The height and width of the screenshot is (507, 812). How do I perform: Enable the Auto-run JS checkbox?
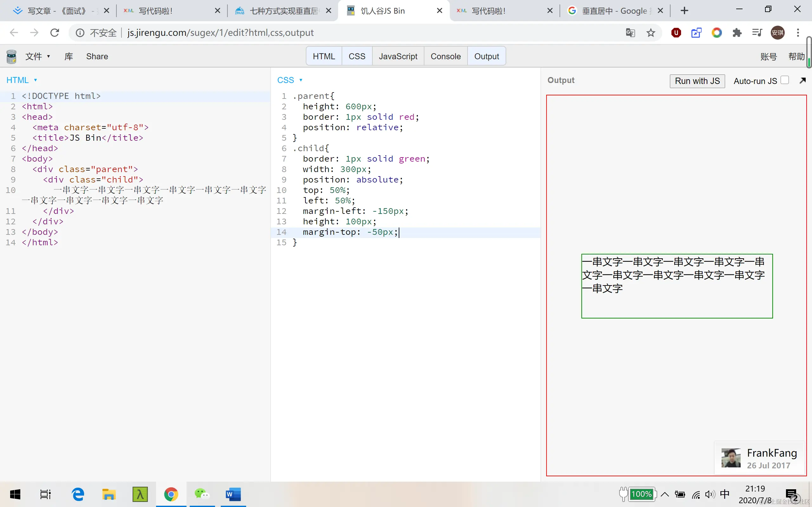[784, 80]
